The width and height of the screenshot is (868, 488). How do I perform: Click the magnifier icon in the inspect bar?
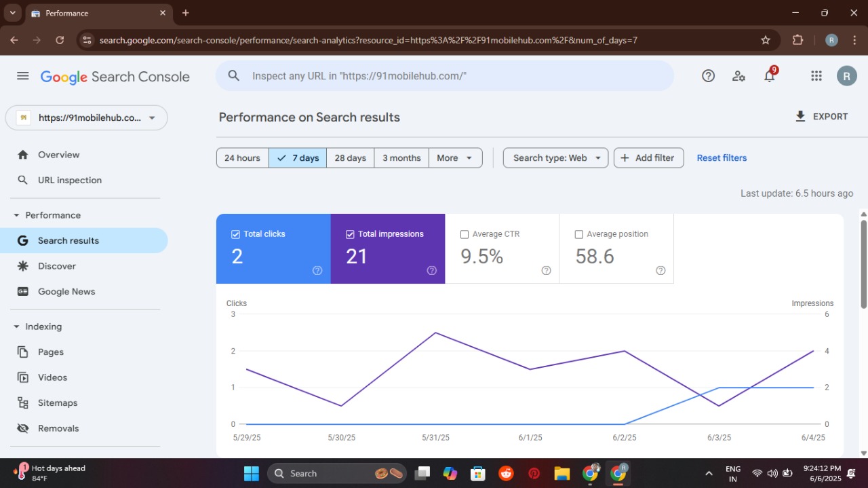pos(234,76)
